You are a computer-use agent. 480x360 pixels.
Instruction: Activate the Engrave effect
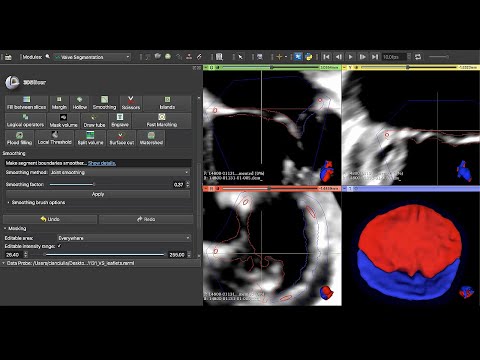pyautogui.click(x=120, y=121)
